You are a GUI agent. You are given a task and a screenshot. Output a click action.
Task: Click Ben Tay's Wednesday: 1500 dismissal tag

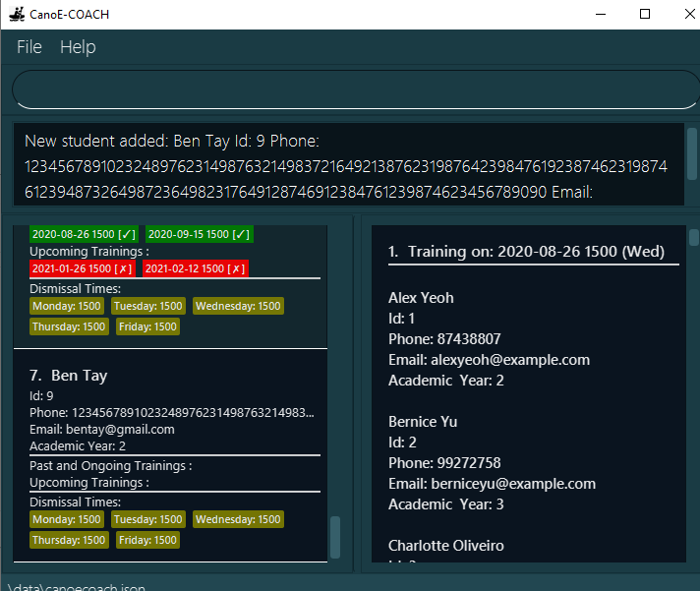[238, 519]
